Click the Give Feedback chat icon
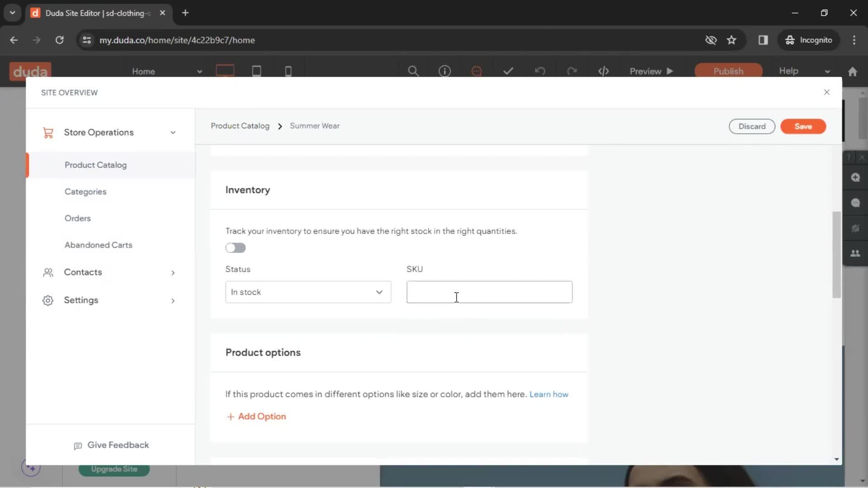Viewport: 868px width, 488px height. pyautogui.click(x=78, y=446)
